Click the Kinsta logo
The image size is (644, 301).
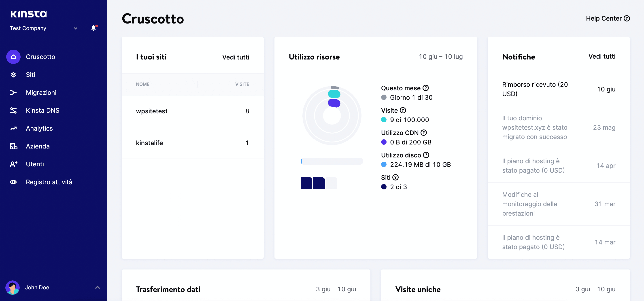point(28,14)
